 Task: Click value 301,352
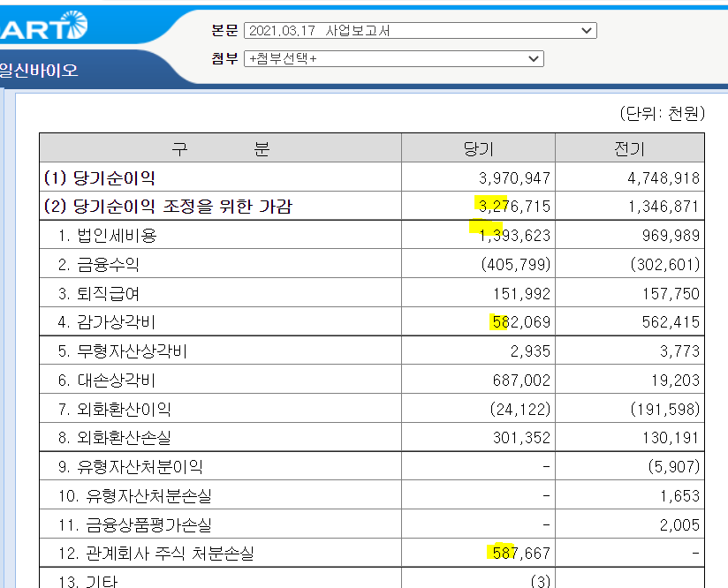522,437
